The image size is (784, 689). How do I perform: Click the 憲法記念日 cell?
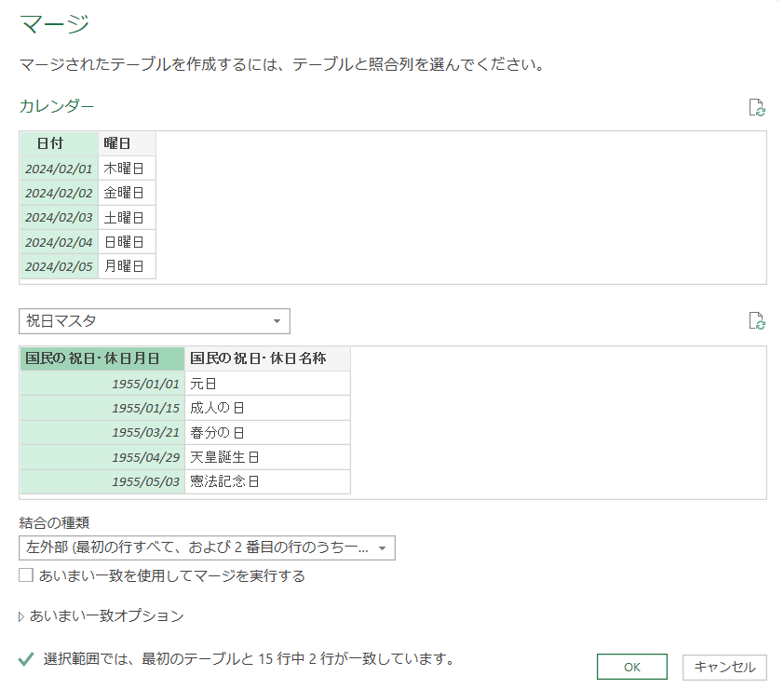(x=267, y=481)
